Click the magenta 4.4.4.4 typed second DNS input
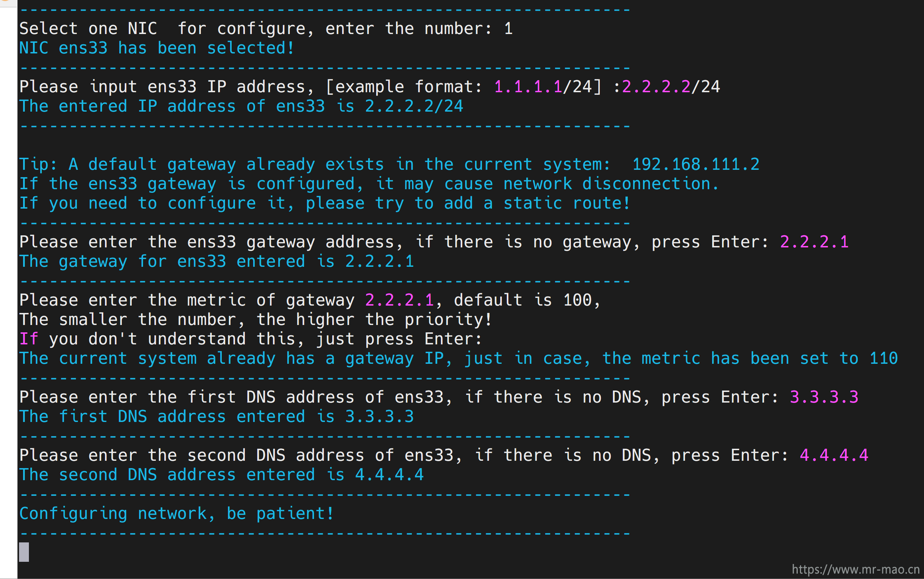924x579 pixels. pyautogui.click(x=834, y=455)
